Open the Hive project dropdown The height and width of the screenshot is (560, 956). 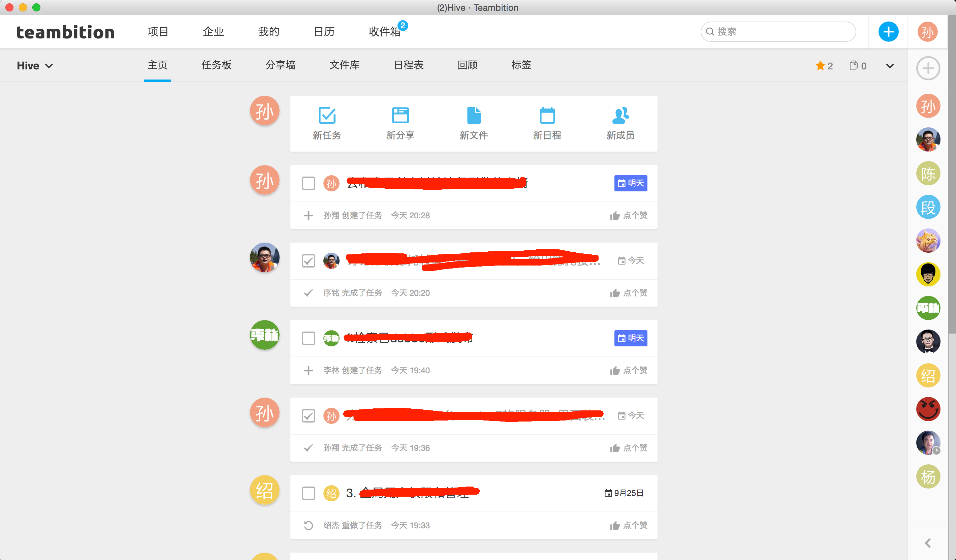click(x=34, y=66)
